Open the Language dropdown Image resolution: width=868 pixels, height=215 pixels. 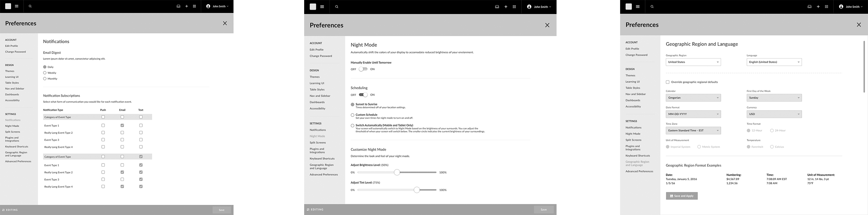tap(774, 62)
